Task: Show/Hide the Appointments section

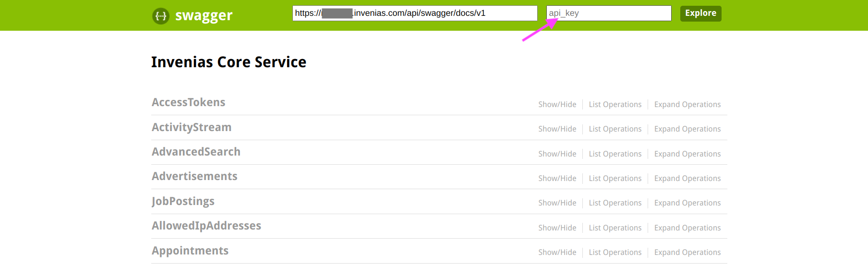Action: coord(557,253)
